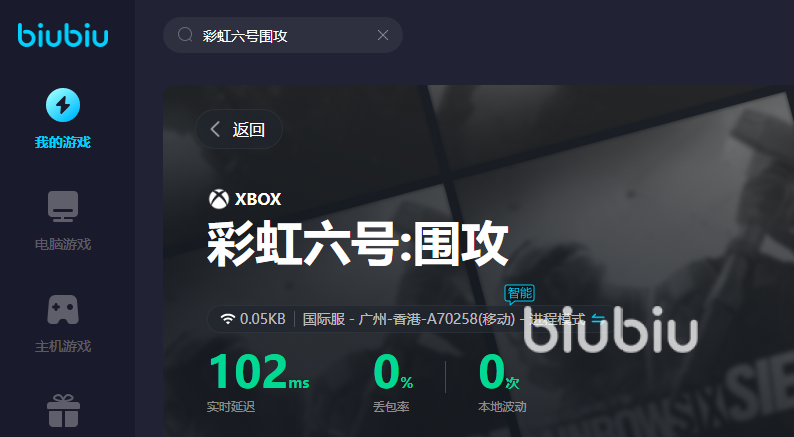Open the 主机游戏 gamepad icon
The height and width of the screenshot is (437, 794).
tap(63, 309)
